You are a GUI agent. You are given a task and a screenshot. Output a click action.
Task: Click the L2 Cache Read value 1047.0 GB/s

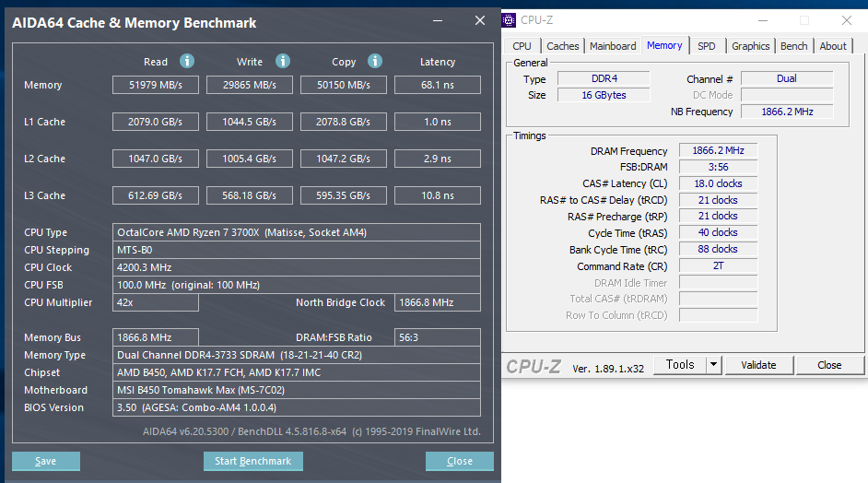[156, 159]
